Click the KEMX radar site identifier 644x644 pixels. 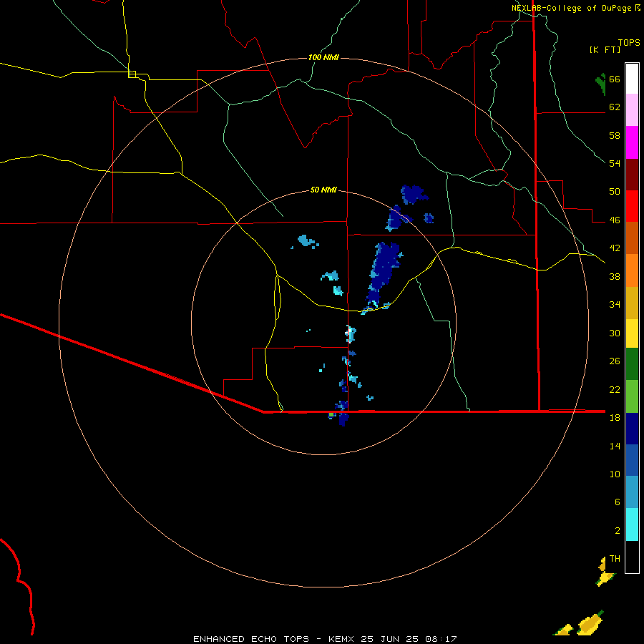(343, 639)
